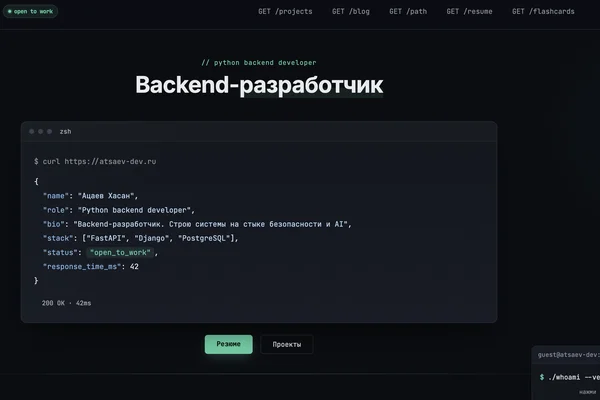Click the ./whoami command in the guest terminal
The image size is (600, 400).
tap(569, 377)
